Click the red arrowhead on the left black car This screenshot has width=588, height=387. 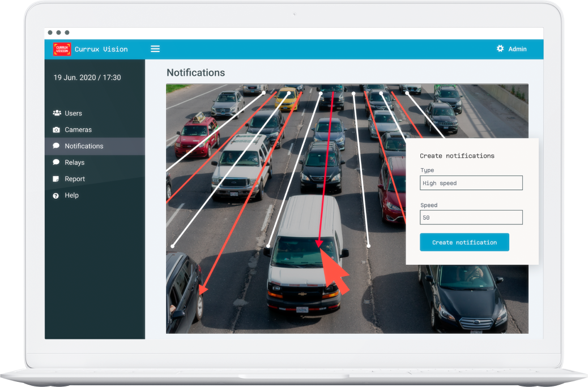(202, 290)
